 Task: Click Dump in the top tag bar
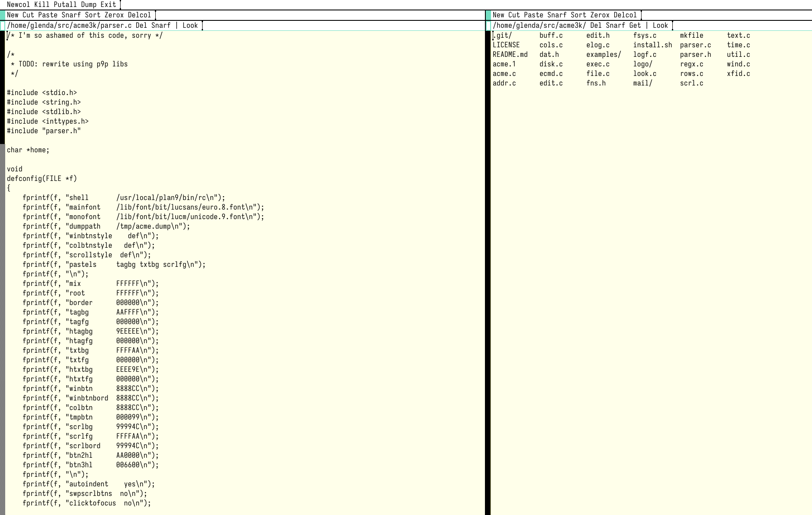(89, 5)
